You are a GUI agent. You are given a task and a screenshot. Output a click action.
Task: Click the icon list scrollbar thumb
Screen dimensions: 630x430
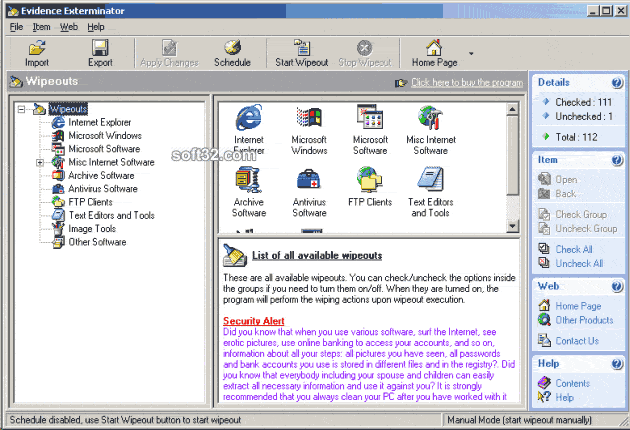[512, 156]
